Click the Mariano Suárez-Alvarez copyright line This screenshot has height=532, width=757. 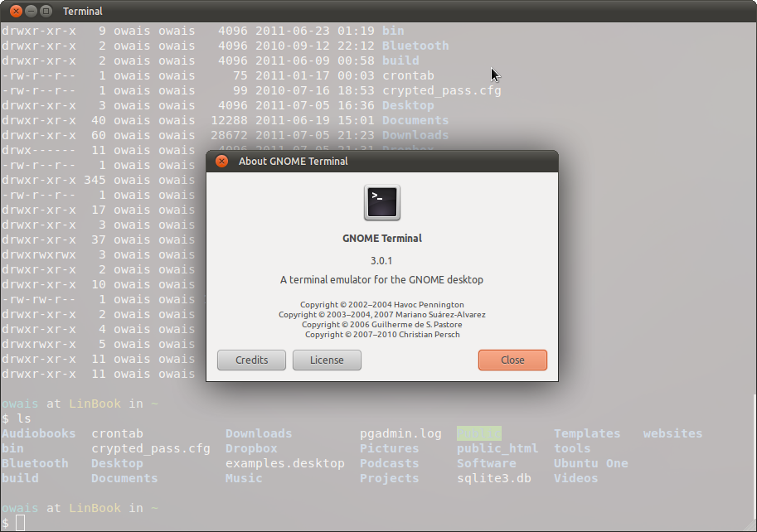(x=382, y=314)
